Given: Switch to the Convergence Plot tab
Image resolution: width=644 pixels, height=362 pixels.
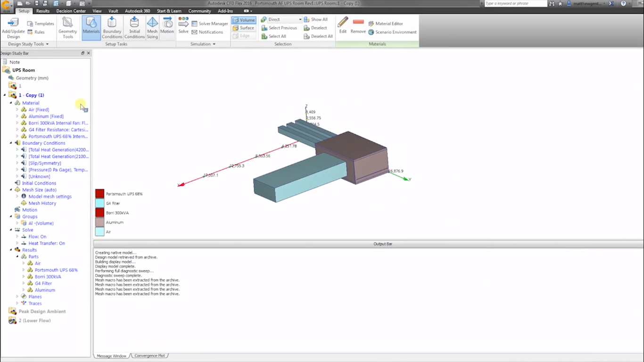Looking at the screenshot, I should pos(149,356).
